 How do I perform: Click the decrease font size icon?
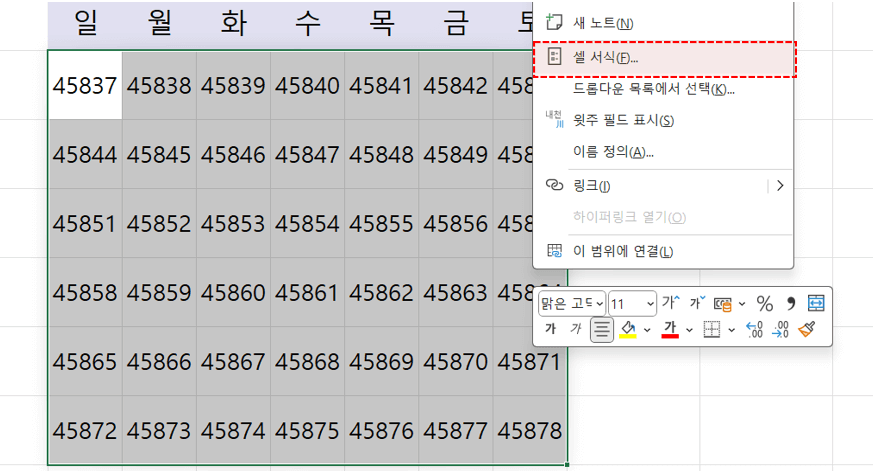[696, 303]
